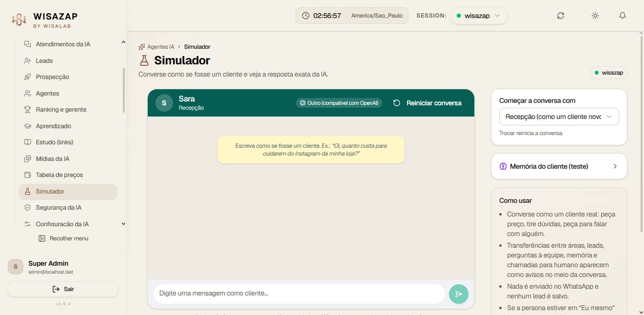The image size is (644, 315).
Task: Click Mídias da IA label
Action: [x=53, y=159]
